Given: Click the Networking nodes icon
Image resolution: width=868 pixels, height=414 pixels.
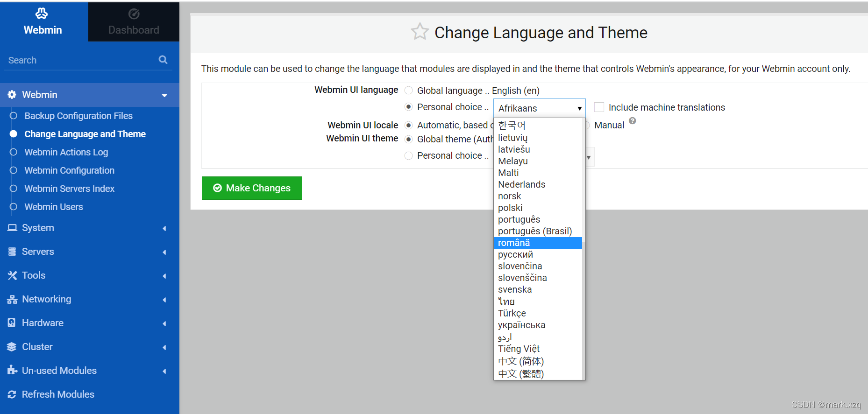Looking at the screenshot, I should click(12, 299).
